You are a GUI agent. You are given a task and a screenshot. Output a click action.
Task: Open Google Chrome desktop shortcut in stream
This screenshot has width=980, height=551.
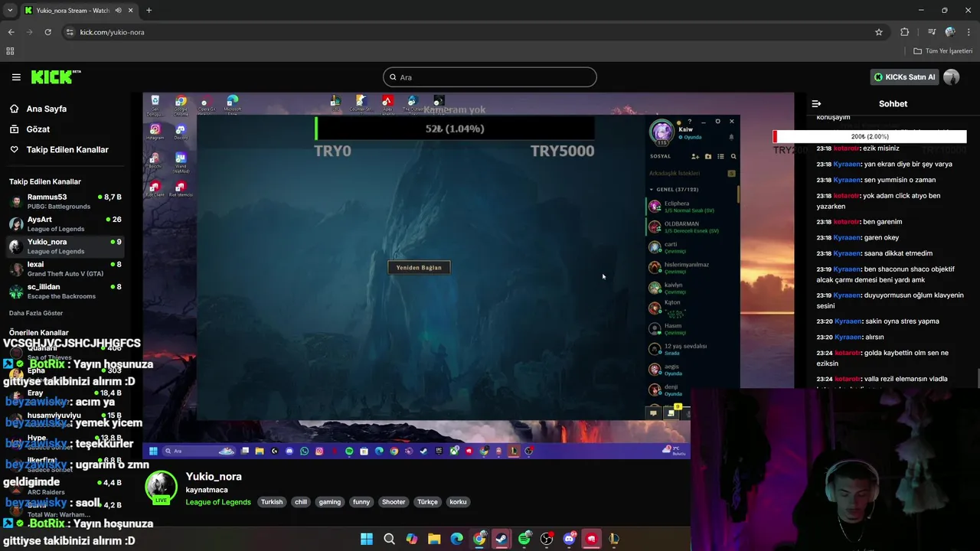pyautogui.click(x=181, y=105)
